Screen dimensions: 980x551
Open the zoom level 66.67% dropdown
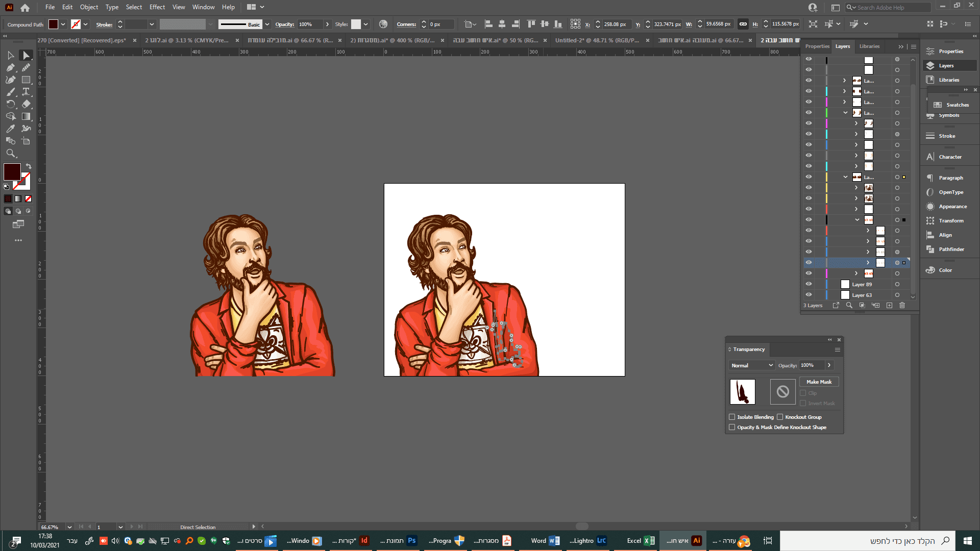(69, 527)
